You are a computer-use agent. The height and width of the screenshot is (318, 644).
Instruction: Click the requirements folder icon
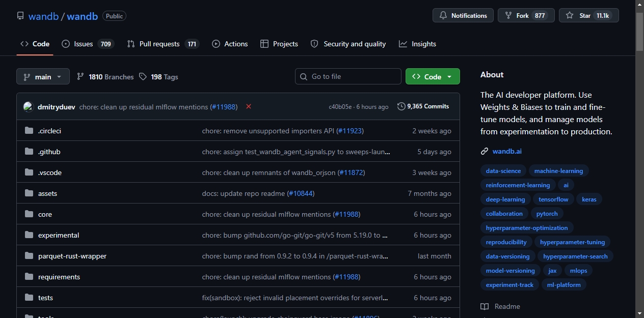tap(29, 277)
